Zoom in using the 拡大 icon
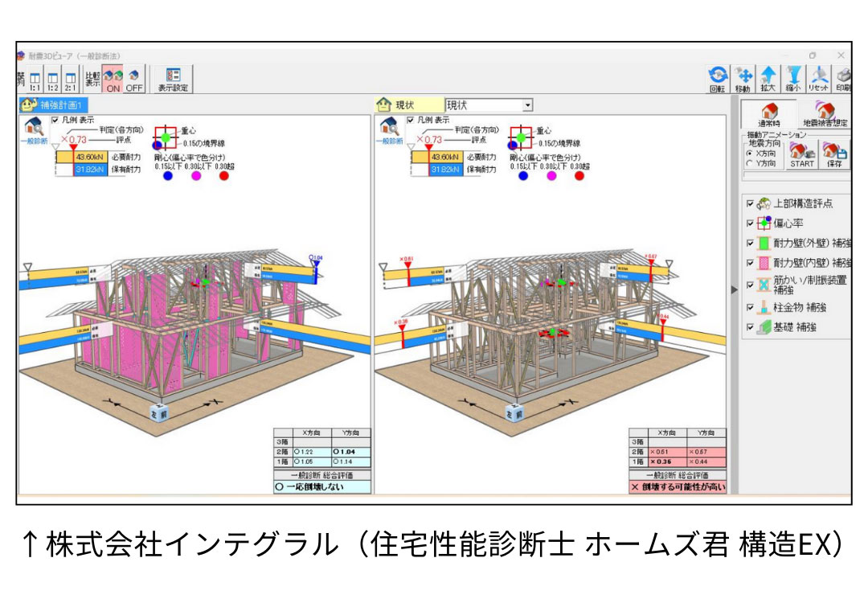 coord(768,75)
